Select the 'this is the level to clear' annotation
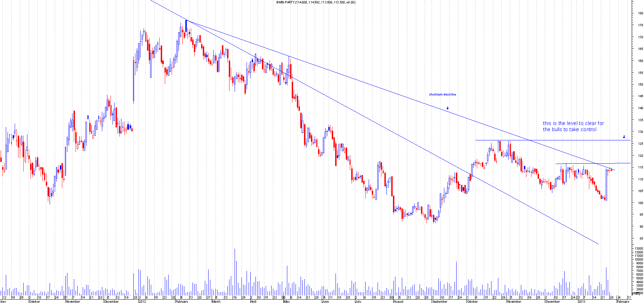Image resolution: width=644 pixels, height=303 pixels. (573, 126)
